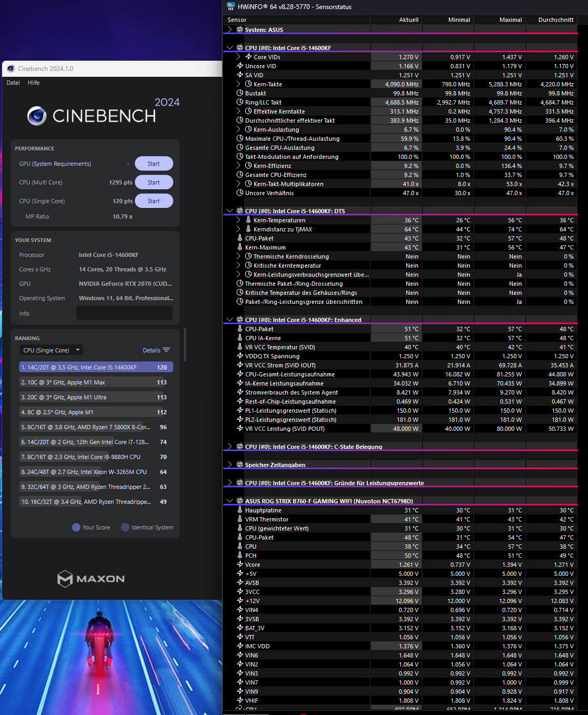588x715 pixels.
Task: Click the Hauptplatine thermometer icon
Action: click(240, 510)
